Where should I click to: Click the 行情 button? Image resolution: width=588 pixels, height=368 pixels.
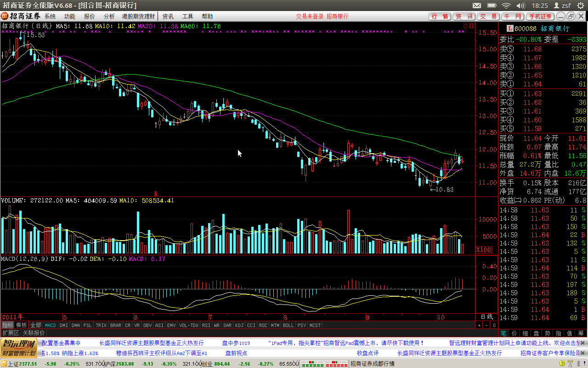tap(440, 16)
